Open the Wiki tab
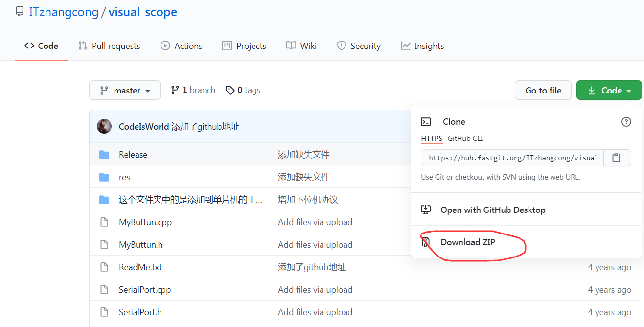Image resolution: width=644 pixels, height=327 pixels. click(x=301, y=46)
